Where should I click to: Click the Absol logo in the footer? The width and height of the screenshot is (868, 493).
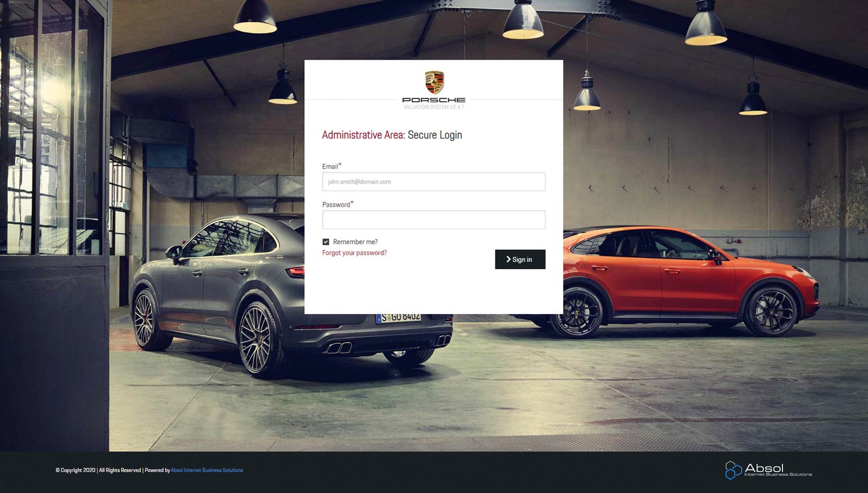pos(768,470)
